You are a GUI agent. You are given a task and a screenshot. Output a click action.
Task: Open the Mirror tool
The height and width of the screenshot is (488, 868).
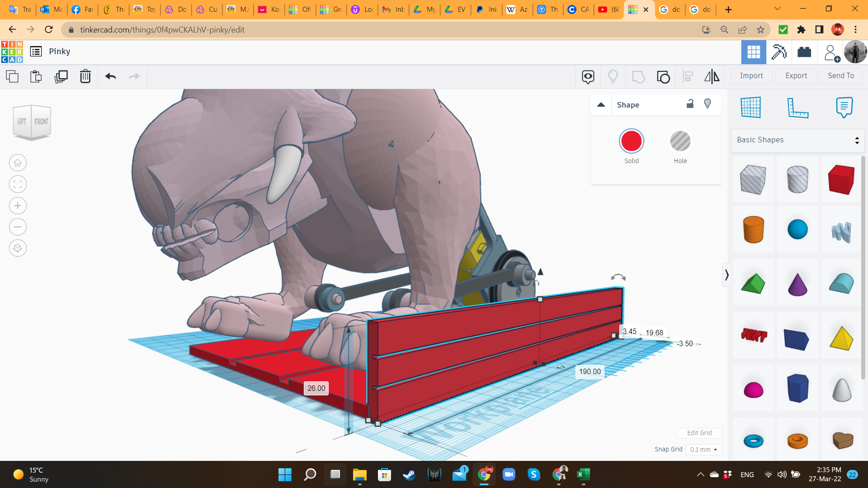(x=712, y=76)
